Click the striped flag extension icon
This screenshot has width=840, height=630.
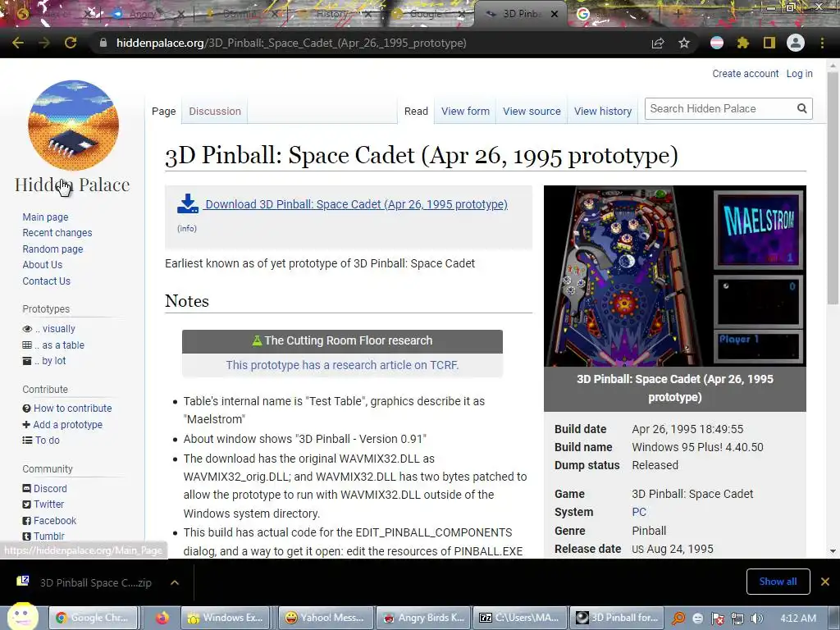tap(717, 43)
